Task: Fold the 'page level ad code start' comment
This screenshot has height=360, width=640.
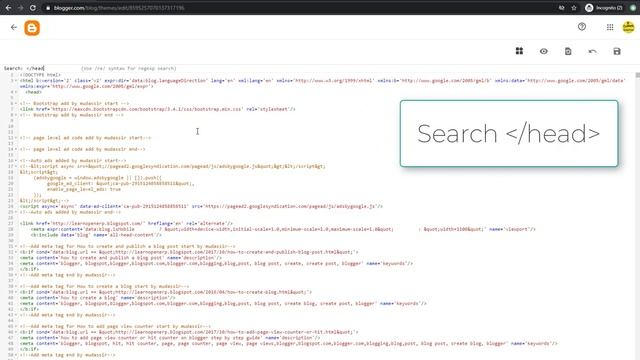Action: pyautogui.click(x=16, y=138)
